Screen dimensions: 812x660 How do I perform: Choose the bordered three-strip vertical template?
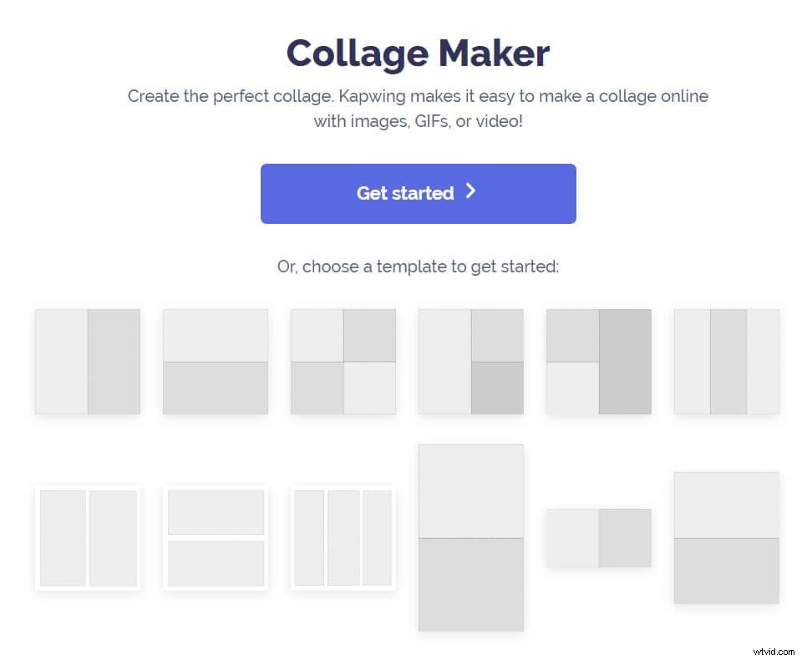coord(343,536)
